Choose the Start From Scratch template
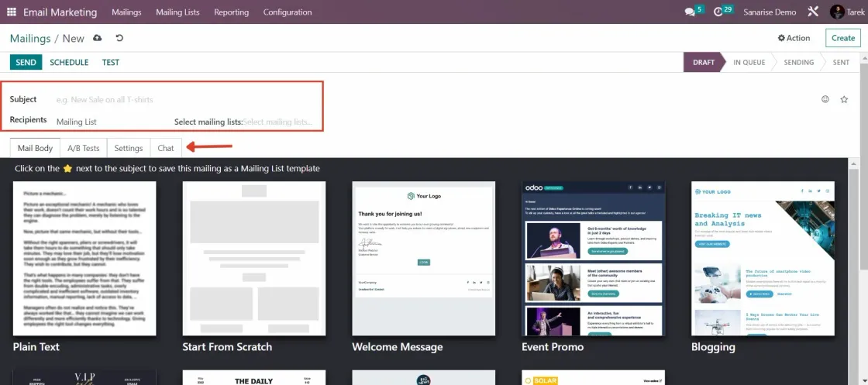This screenshot has height=385, width=868. (x=254, y=258)
